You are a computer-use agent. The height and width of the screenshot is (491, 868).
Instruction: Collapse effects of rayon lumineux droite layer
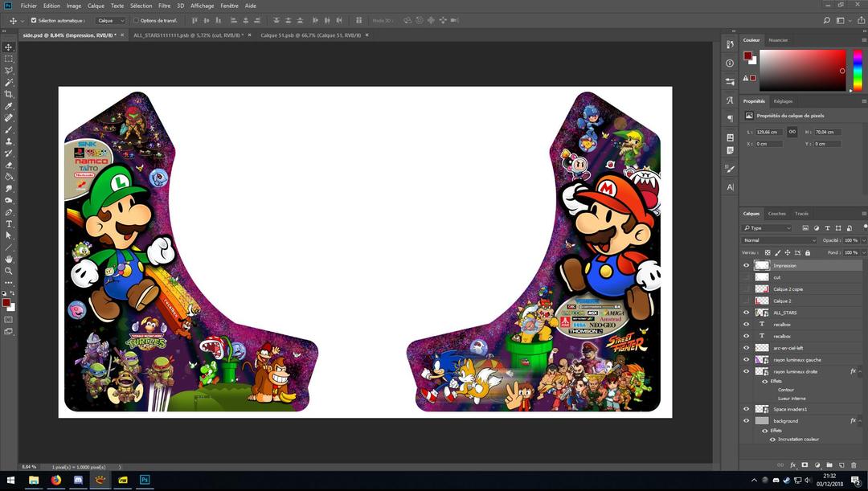[861, 371]
